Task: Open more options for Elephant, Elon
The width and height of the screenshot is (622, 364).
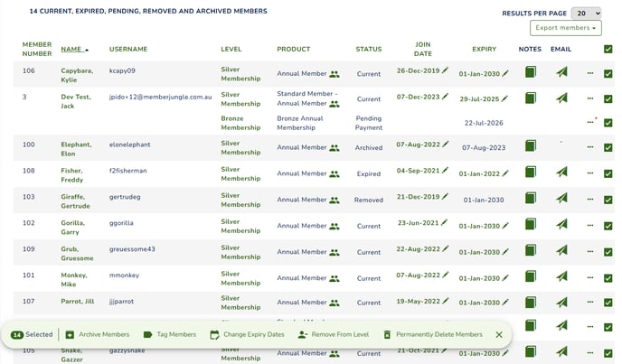Action: (590, 147)
